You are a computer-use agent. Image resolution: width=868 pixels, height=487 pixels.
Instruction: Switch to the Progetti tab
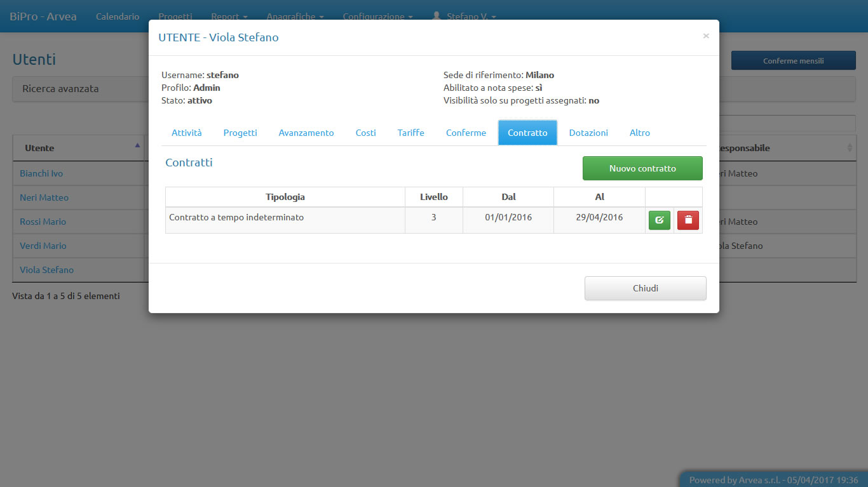click(240, 133)
